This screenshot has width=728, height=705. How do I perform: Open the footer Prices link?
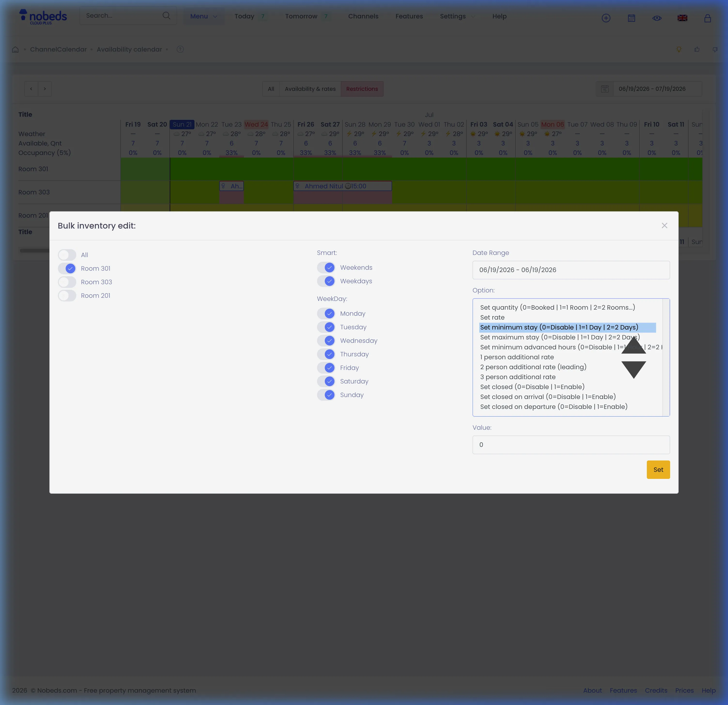[684, 690]
